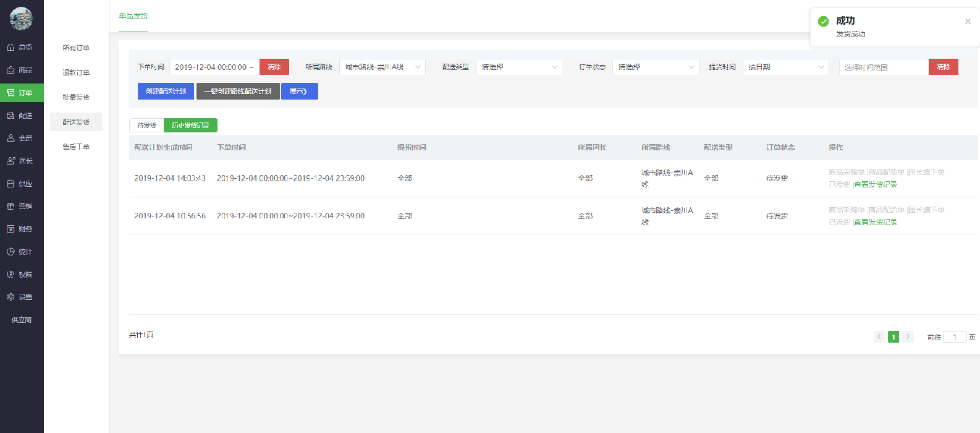Go to 统计 statistics pie-chart icon
The height and width of the screenshot is (433, 980).
[x=11, y=252]
